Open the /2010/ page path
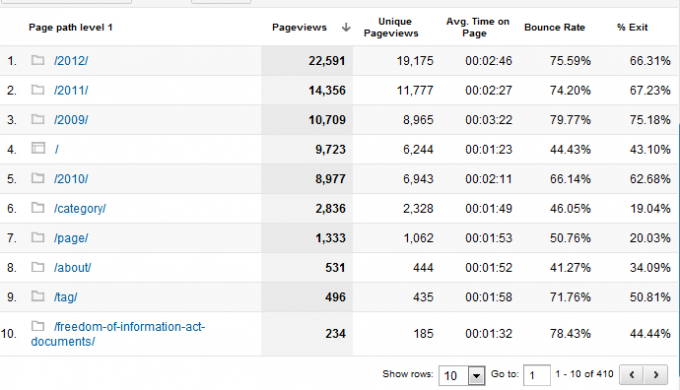The image size is (680, 390). (71, 179)
